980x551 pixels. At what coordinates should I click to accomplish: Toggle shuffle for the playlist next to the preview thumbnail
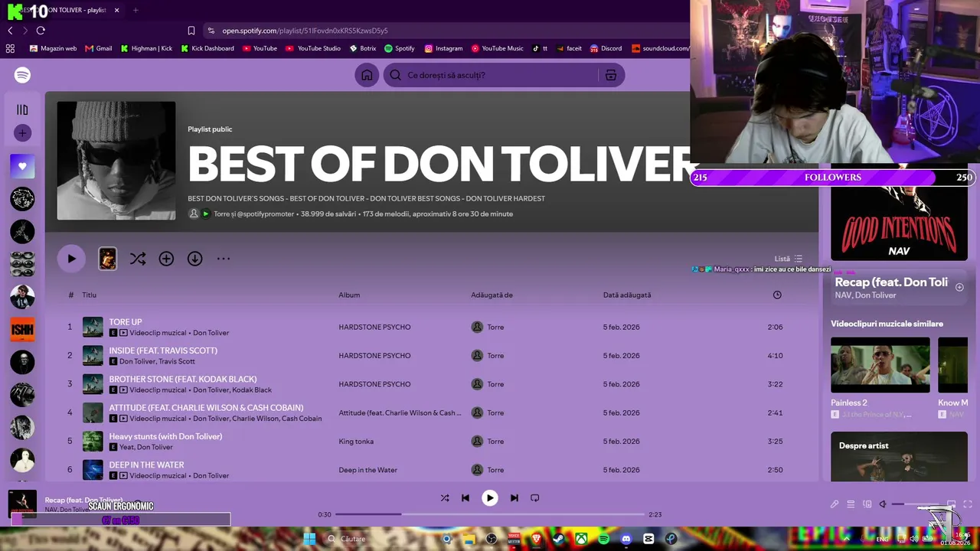[138, 259]
